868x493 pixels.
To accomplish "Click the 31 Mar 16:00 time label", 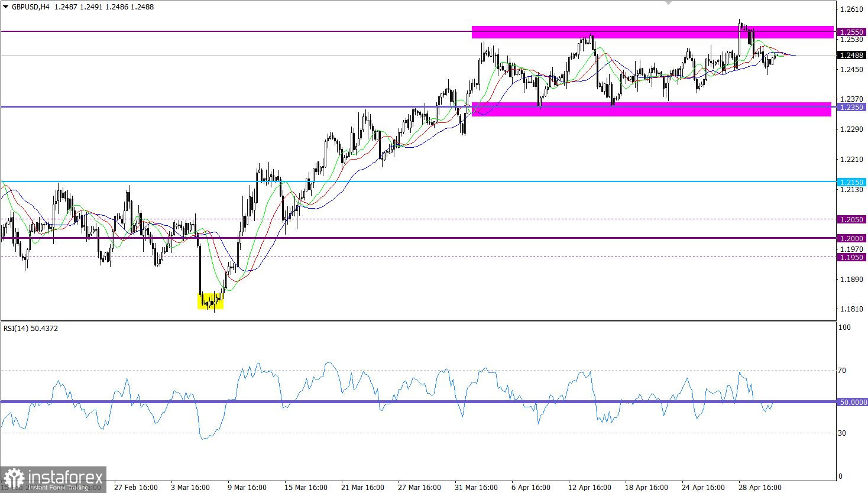I will (476, 488).
